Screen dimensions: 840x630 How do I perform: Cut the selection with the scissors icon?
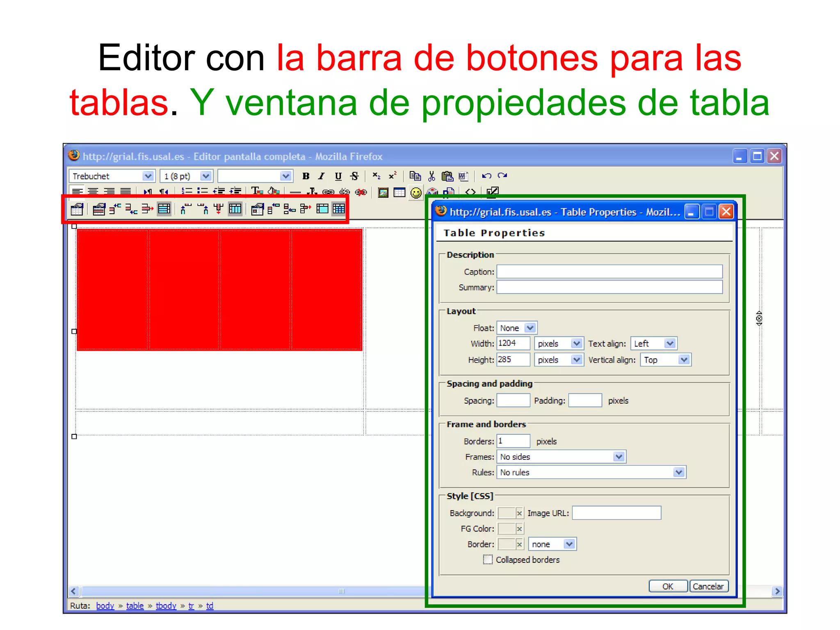pyautogui.click(x=431, y=176)
